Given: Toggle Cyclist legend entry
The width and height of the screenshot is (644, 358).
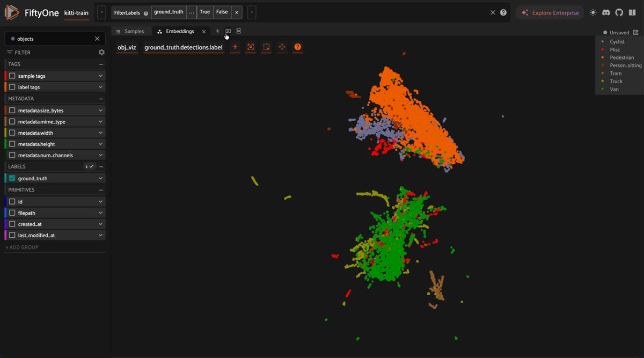Looking at the screenshot, I should point(617,42).
